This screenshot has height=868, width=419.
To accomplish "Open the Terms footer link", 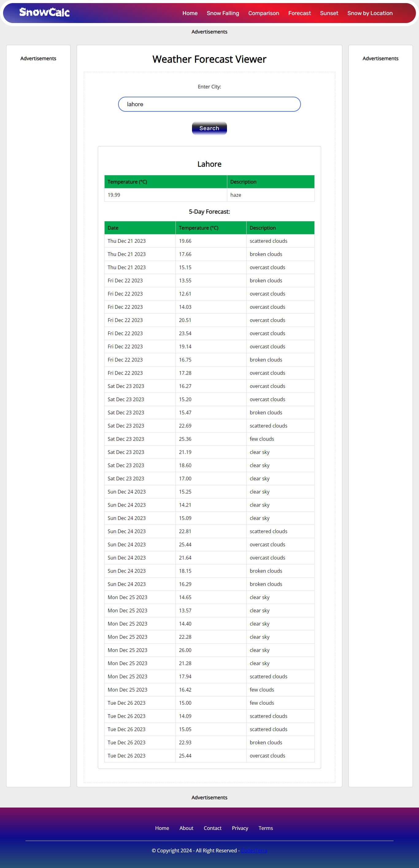I will 266,828.
